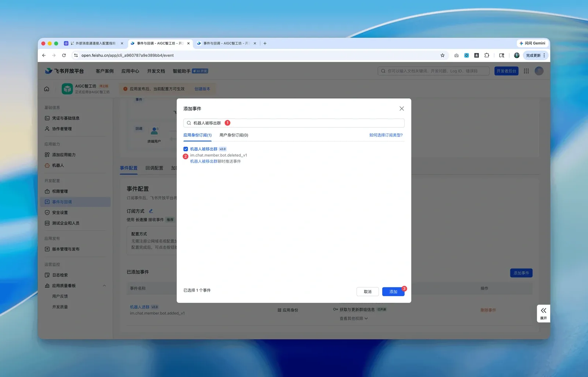Select the 用户身份订阅(0) tab
Viewport: 588px width, 377px height.
234,135
